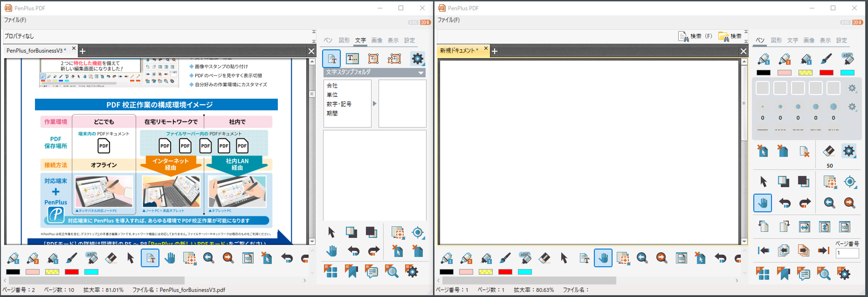Image resolution: width=868 pixels, height=297 pixels.
Task: Select 期間 stamp folder
Action: click(x=332, y=113)
